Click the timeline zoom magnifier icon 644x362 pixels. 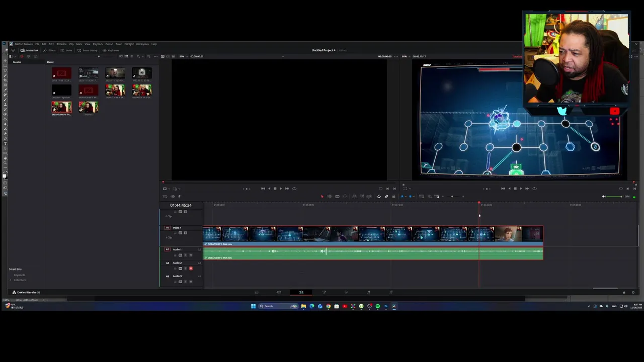[x=437, y=197]
